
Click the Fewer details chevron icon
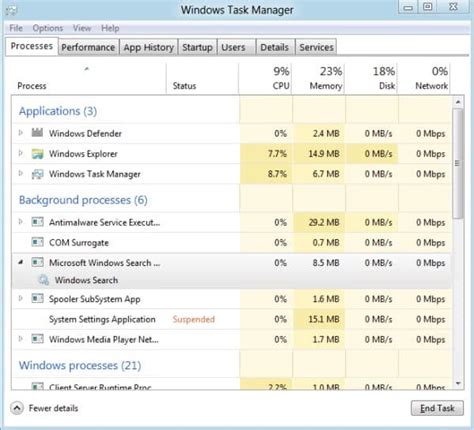17,408
